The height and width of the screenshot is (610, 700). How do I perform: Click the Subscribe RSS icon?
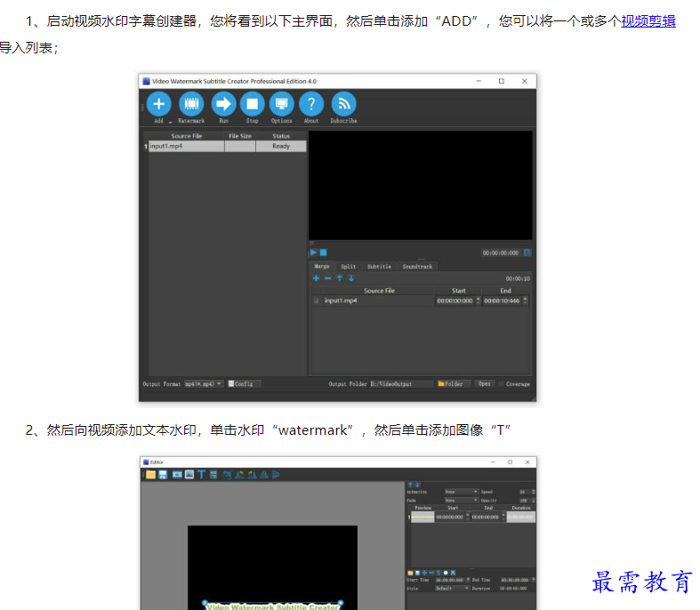click(x=343, y=104)
